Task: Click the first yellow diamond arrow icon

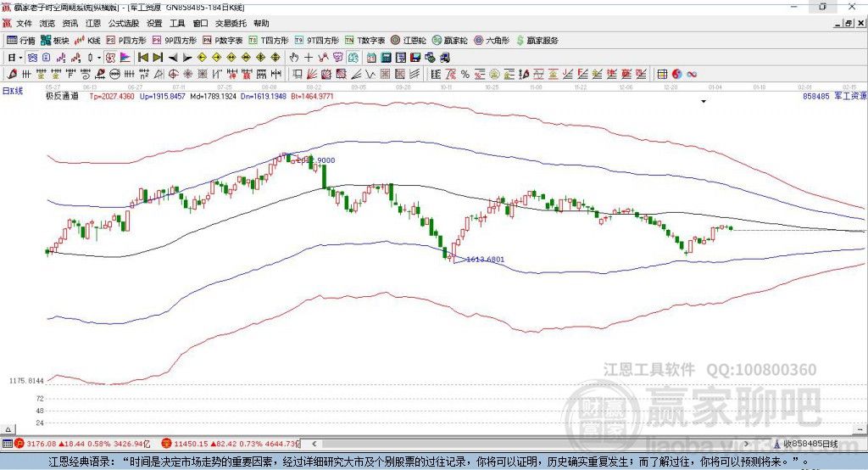Action: click(202, 58)
